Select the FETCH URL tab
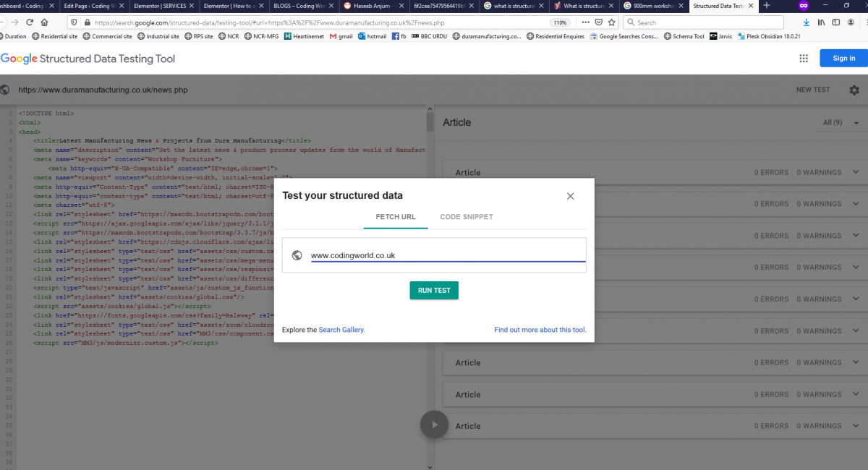Image resolution: width=868 pixels, height=470 pixels. pyautogui.click(x=396, y=217)
